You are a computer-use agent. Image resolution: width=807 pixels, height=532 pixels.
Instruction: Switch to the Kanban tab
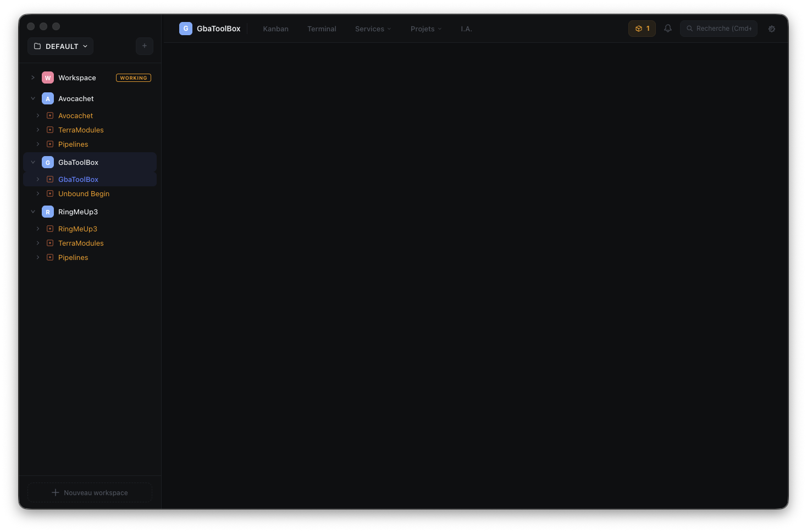(275, 29)
